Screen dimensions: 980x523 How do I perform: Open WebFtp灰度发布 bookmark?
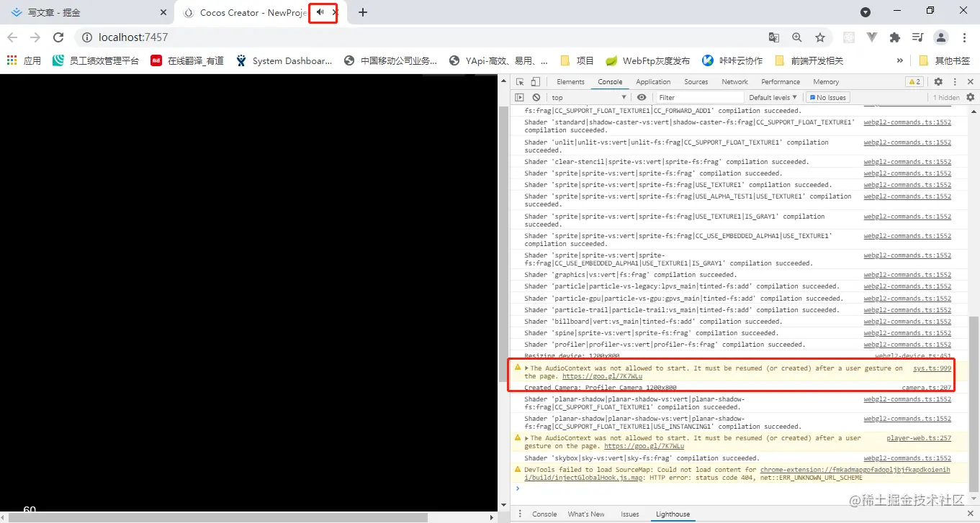click(x=647, y=61)
